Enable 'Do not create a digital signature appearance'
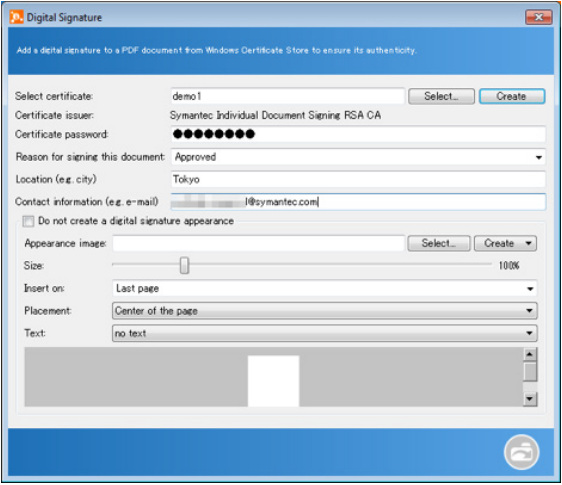 pyautogui.click(x=28, y=221)
